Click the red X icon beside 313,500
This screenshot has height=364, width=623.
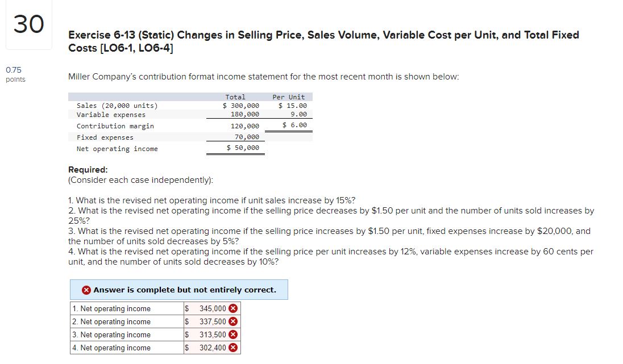tap(234, 334)
